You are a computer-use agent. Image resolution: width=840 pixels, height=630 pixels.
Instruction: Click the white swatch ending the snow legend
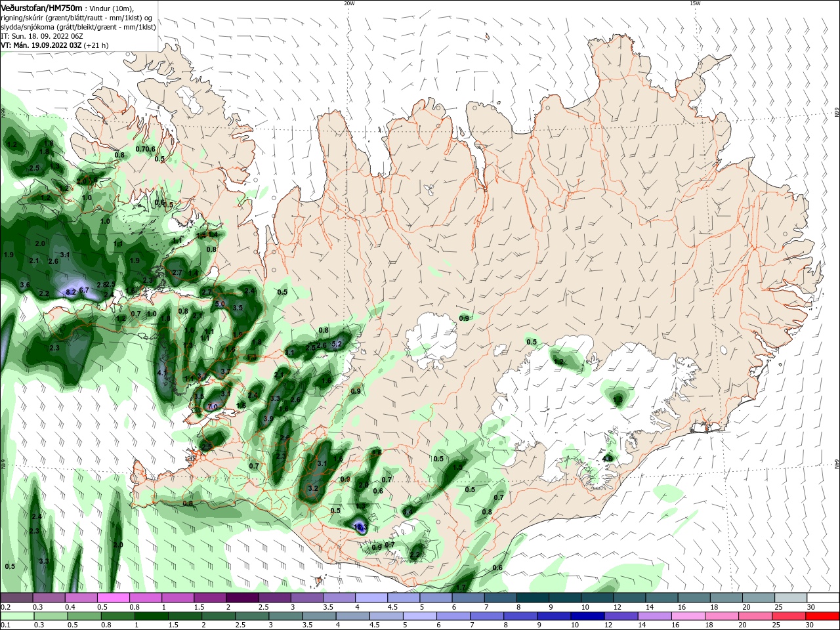point(823,598)
